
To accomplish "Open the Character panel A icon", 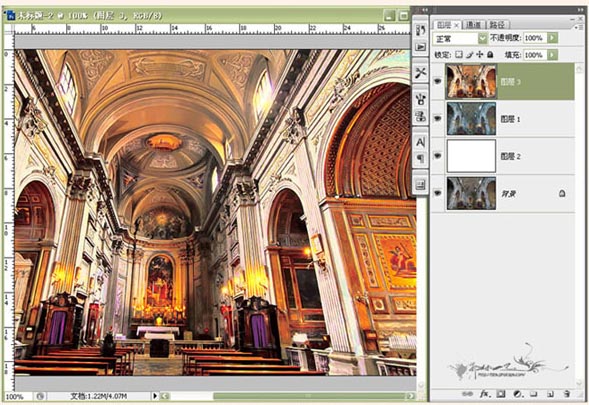I will pos(420,142).
